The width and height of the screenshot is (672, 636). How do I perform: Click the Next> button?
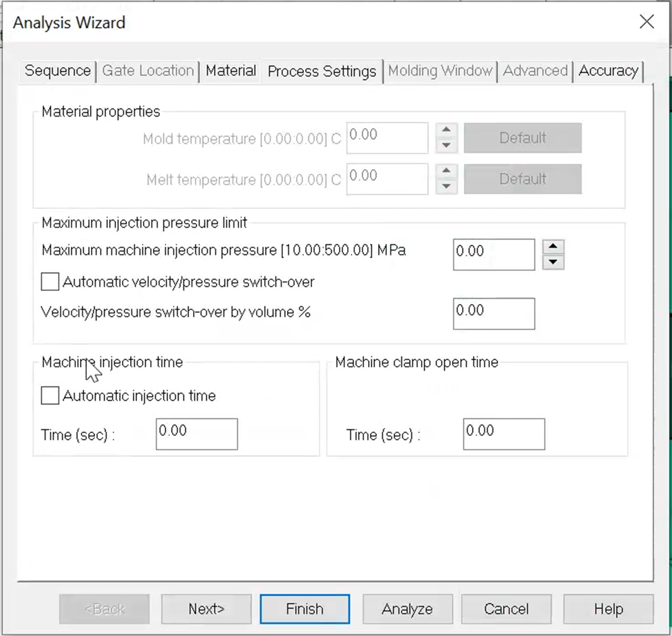click(206, 609)
